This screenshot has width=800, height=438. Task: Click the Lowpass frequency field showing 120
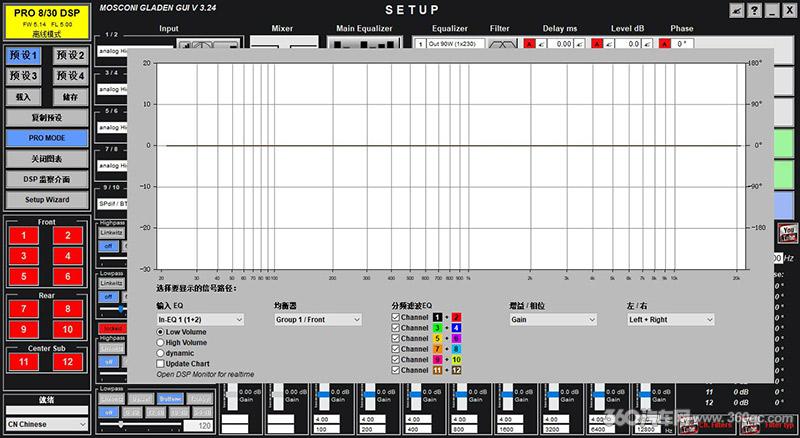tap(198, 425)
